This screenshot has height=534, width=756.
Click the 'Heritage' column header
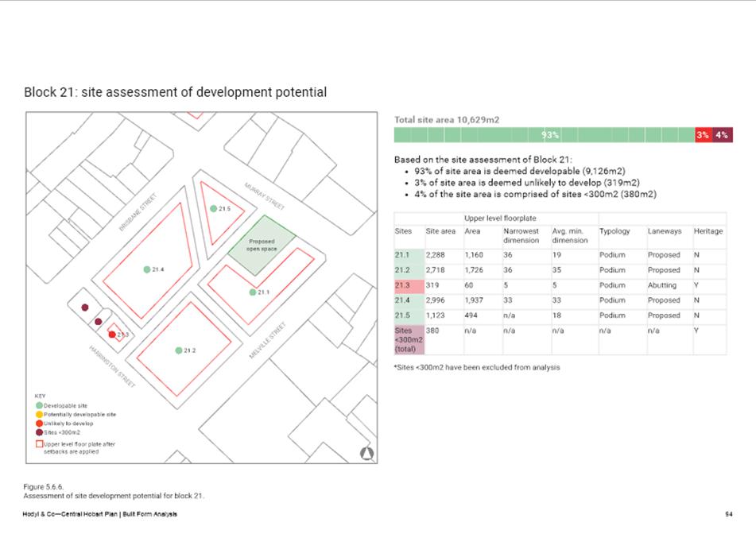coord(708,231)
